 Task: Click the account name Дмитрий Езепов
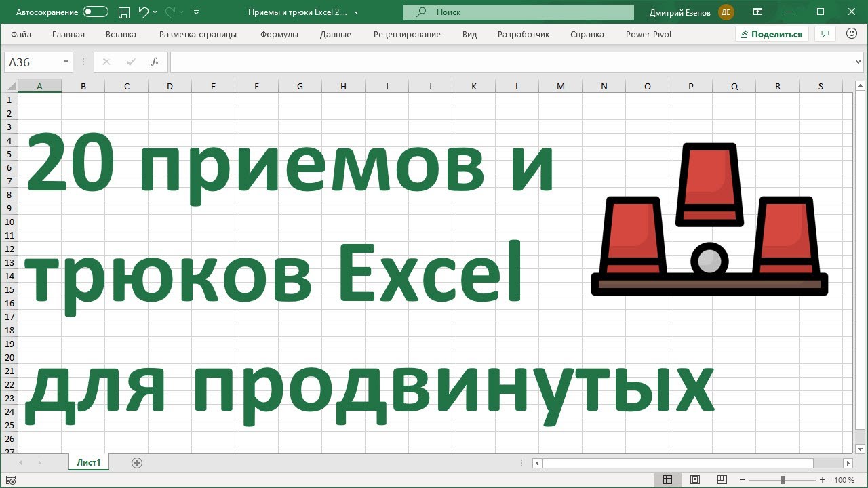coord(679,12)
